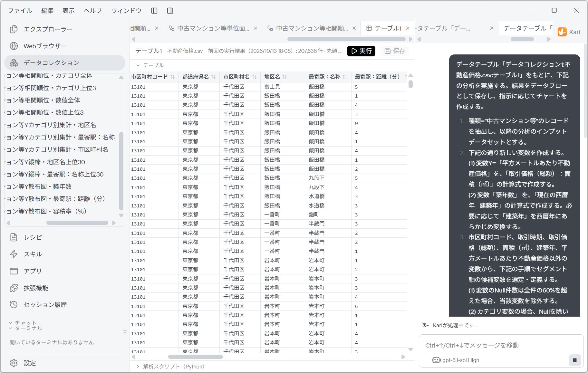Click the tab strip right scroll arrow
Screen dimensions: 588x373
click(410, 39)
